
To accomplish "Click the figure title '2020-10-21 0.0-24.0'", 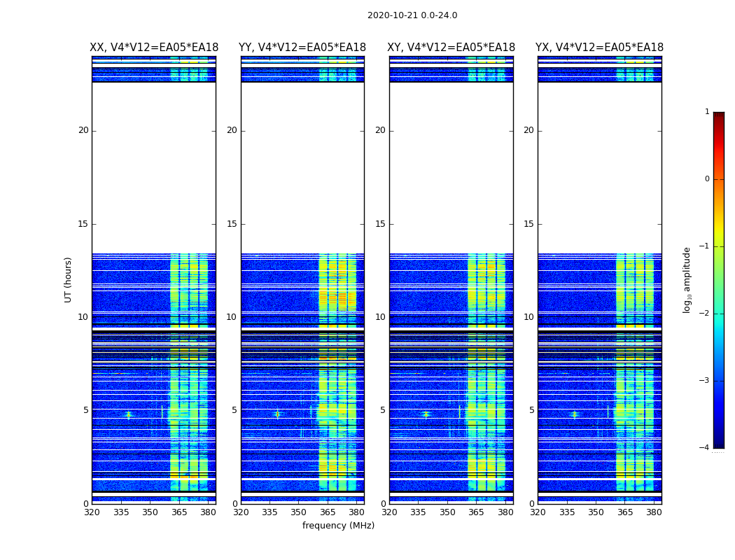I will (x=412, y=15).
